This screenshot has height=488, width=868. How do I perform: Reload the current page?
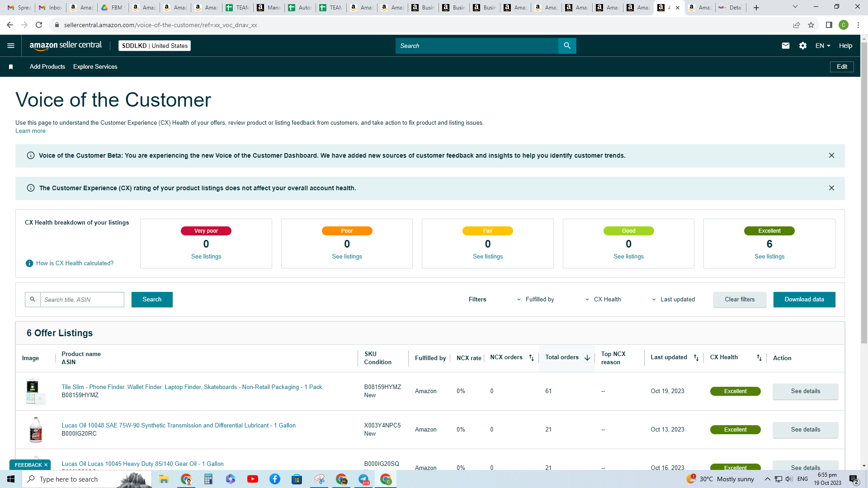[x=39, y=25]
